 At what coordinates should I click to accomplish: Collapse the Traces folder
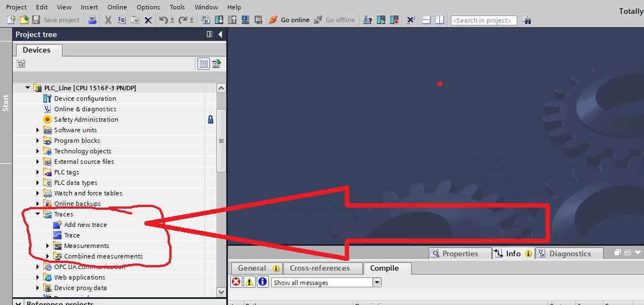coord(38,214)
